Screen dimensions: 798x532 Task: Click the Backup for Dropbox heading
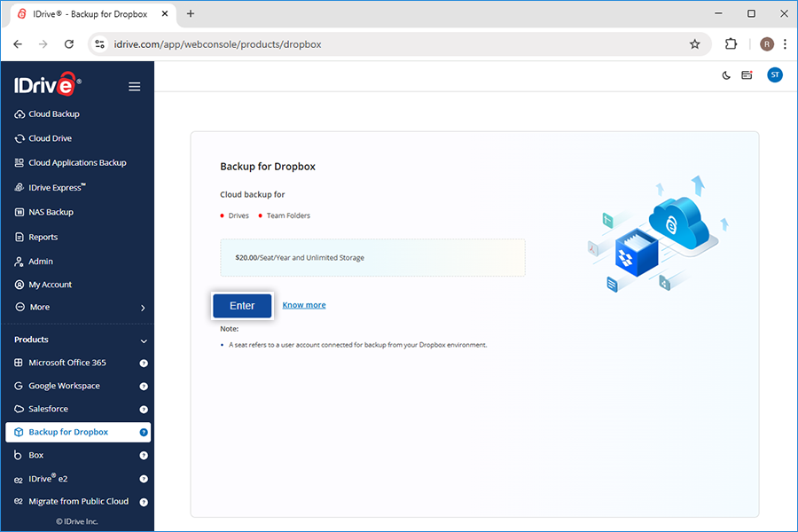268,167
